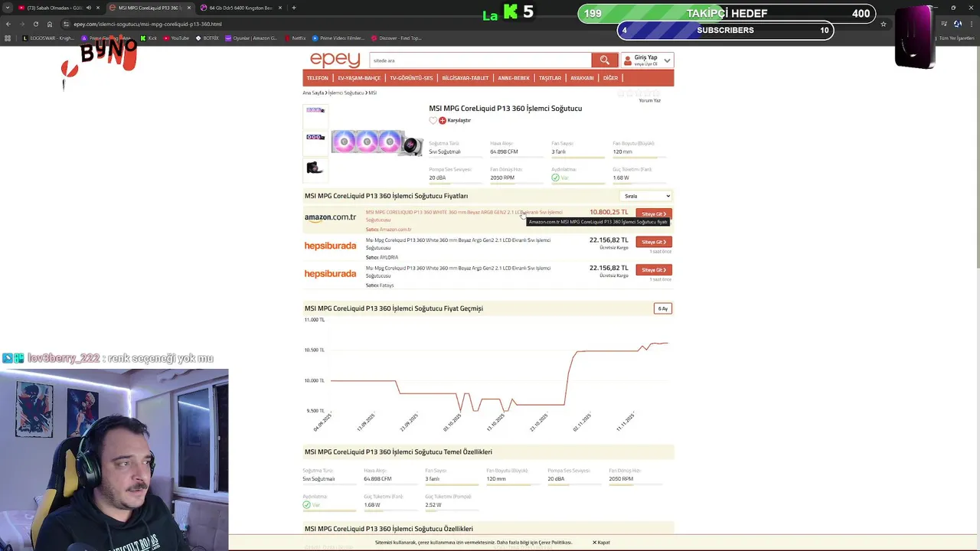
Task: Click the Amazon offer title link
Action: point(464,217)
